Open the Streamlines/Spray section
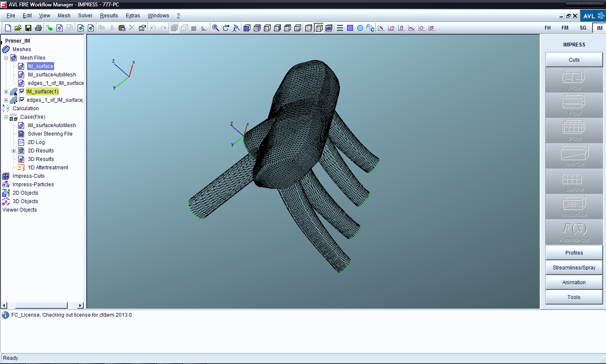The image size is (606, 364). tap(574, 267)
